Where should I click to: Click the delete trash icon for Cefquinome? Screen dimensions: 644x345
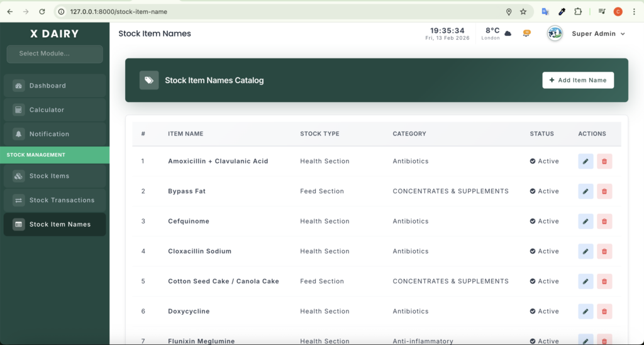point(604,222)
